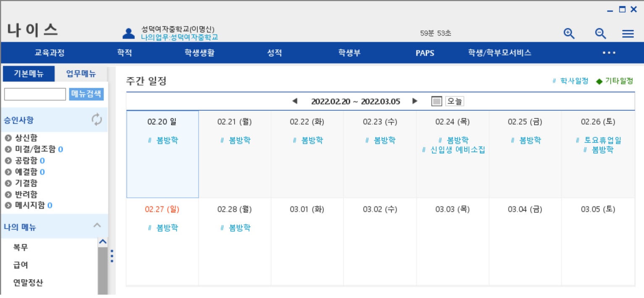
Task: Click the 나이스 logo
Action: point(32,31)
